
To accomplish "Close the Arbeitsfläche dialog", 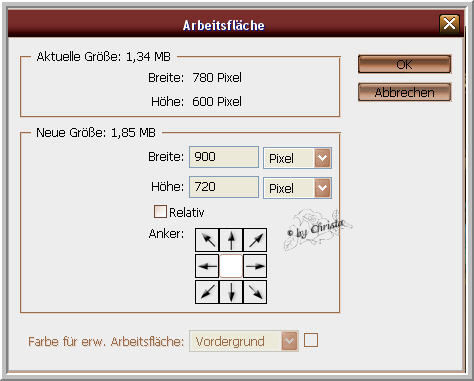I will (449, 24).
